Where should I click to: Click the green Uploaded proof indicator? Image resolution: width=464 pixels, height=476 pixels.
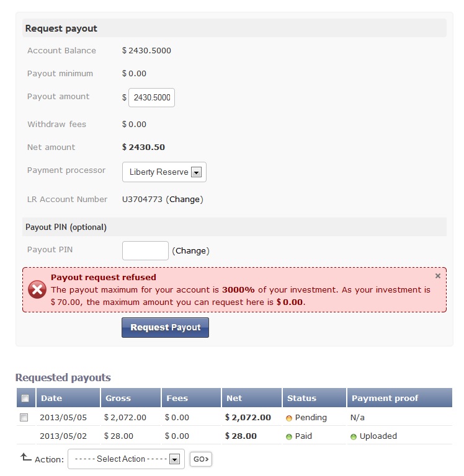[x=354, y=436]
